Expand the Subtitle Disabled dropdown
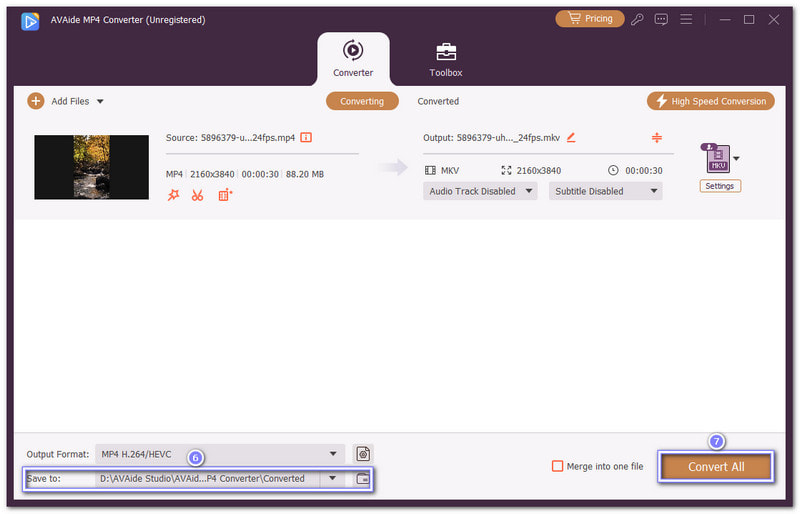Image resolution: width=800 pixels, height=514 pixels. (605, 191)
